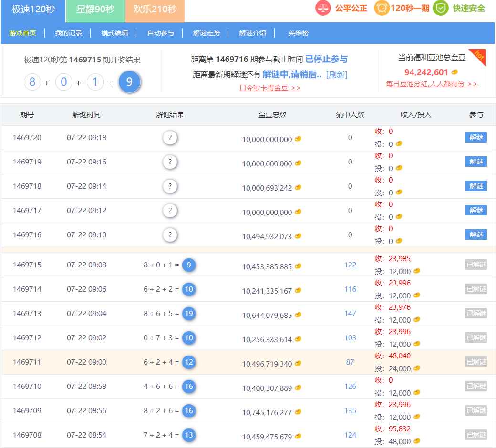Image resolution: width=496 pixels, height=448 pixels.
Task: Switch to the 欢乐210秒 tab
Action: point(155,11)
